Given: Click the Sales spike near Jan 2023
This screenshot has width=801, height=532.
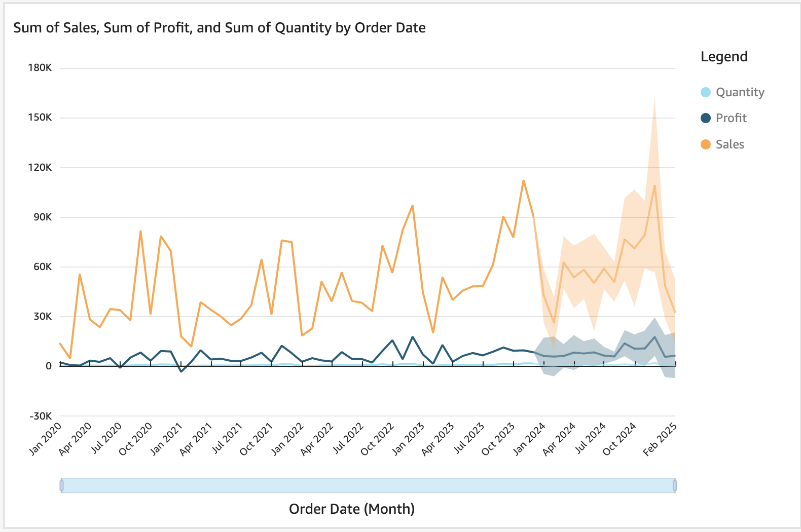Looking at the screenshot, I should pyautogui.click(x=412, y=206).
